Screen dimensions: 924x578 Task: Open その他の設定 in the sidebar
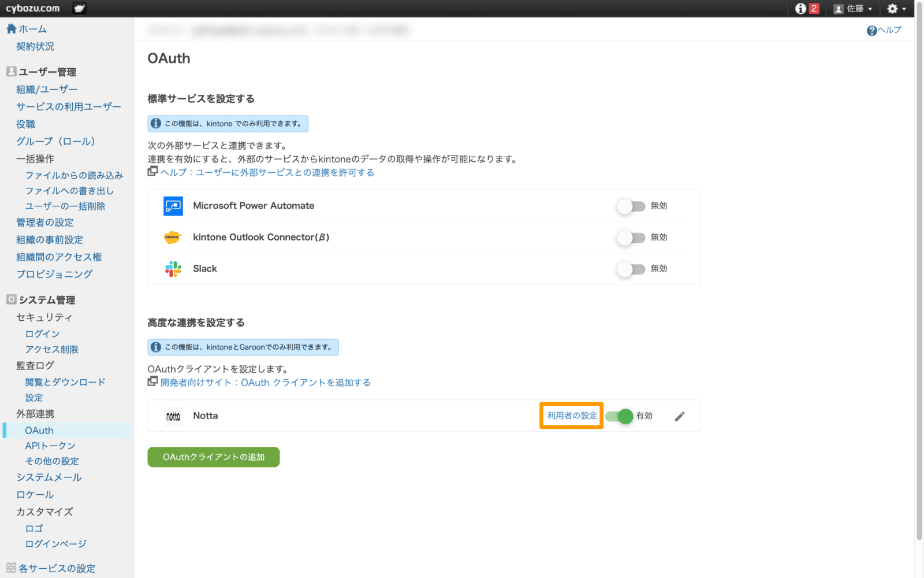coord(52,461)
